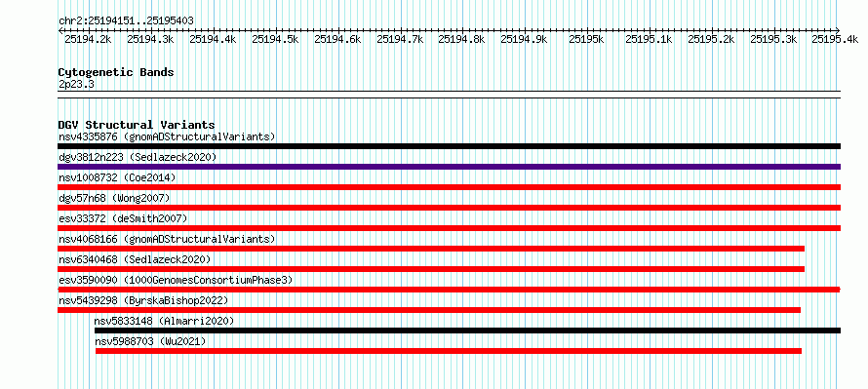Click the purple dgv3812n223 variant bar

coord(449,167)
